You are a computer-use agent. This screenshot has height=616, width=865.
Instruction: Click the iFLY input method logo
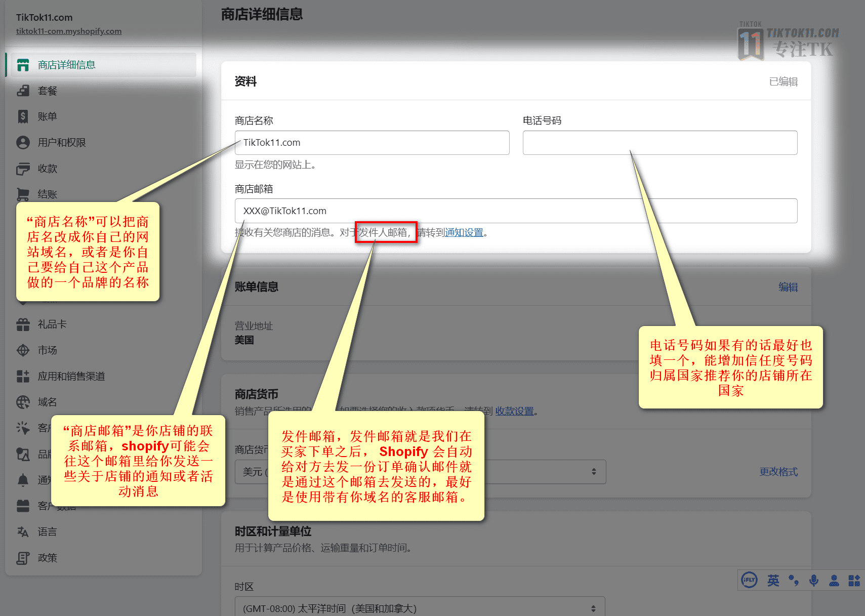749,580
